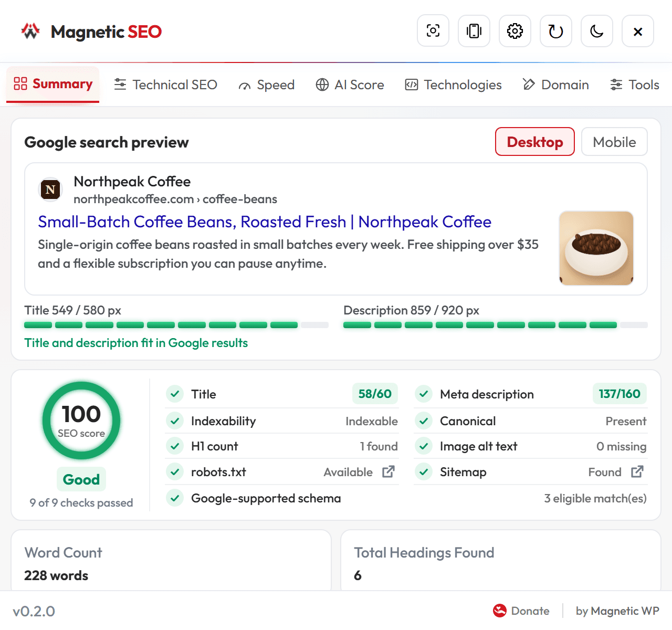Viewport: 672px width, 630px height.
Task: Click the screenshot capture icon in header
Action: pyautogui.click(x=433, y=31)
